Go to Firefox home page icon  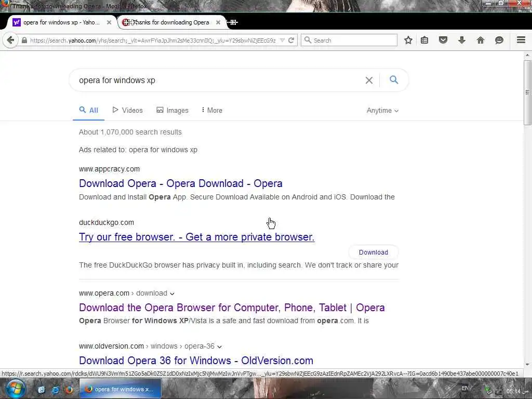coord(481,41)
